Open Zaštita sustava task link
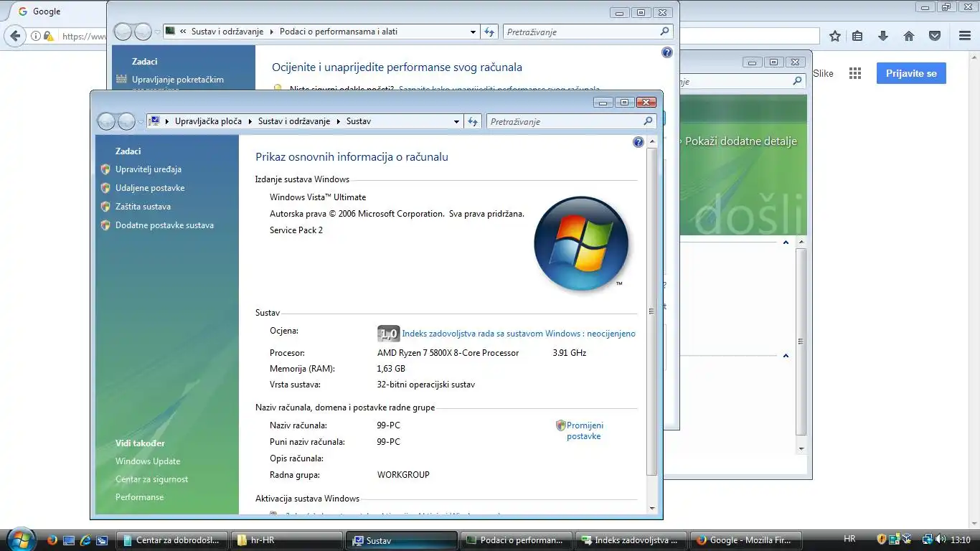The width and height of the screenshot is (980, 551). [143, 207]
